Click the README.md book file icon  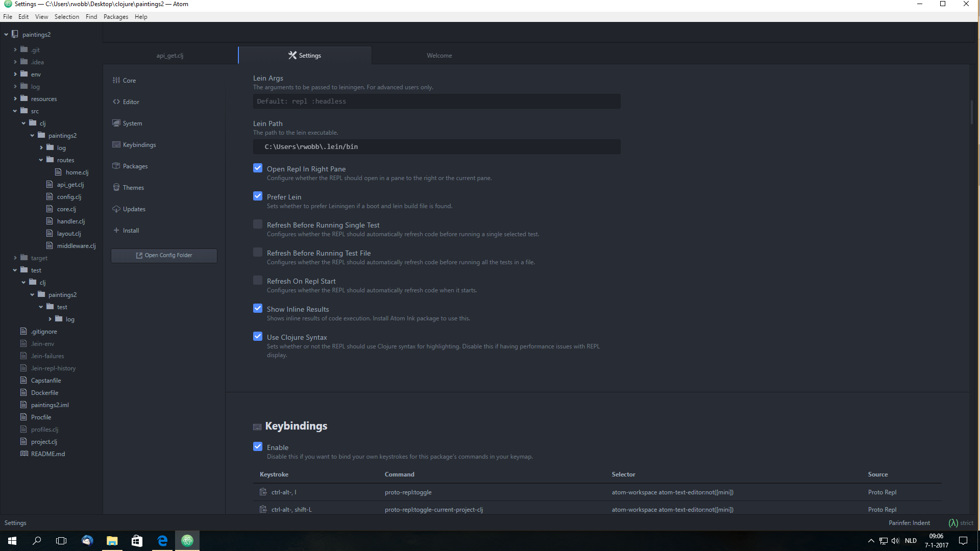tap(23, 454)
